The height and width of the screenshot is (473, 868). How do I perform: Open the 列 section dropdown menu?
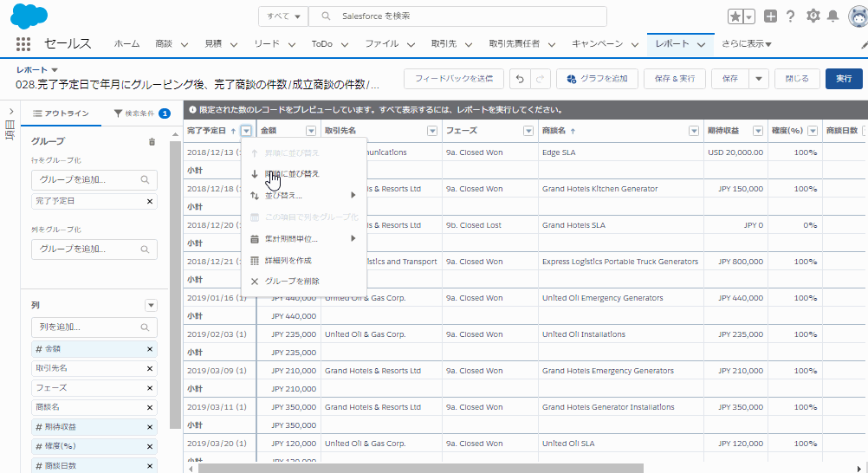pos(151,305)
